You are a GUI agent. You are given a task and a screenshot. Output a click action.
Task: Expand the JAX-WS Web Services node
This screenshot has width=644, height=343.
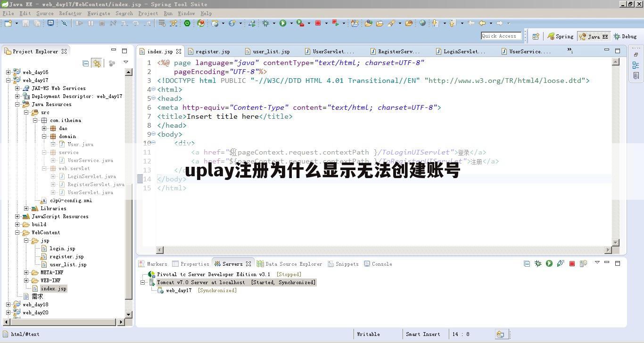(17, 88)
